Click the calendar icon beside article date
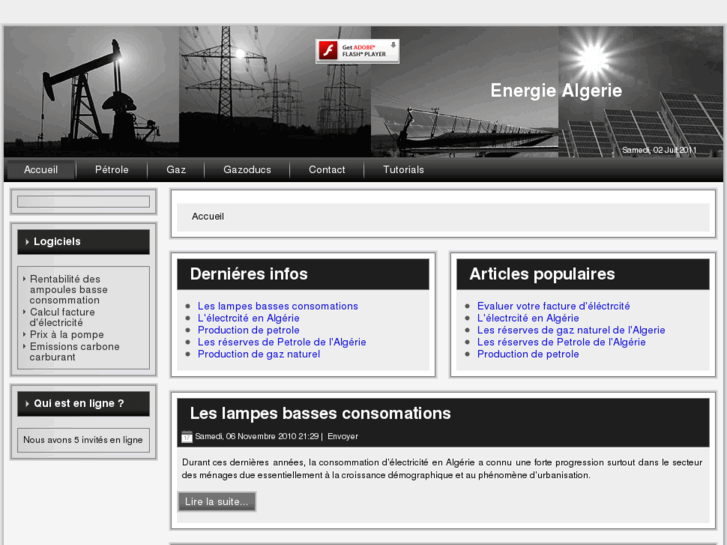The width and height of the screenshot is (727, 545). coord(187,436)
